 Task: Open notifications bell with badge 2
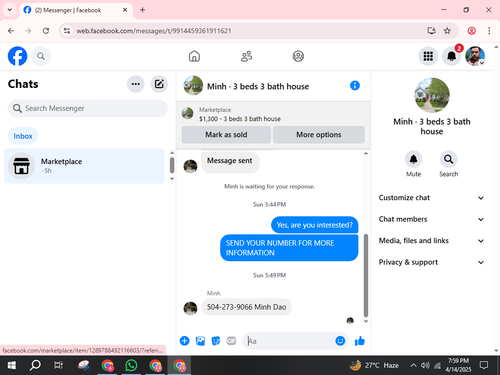pos(452,56)
